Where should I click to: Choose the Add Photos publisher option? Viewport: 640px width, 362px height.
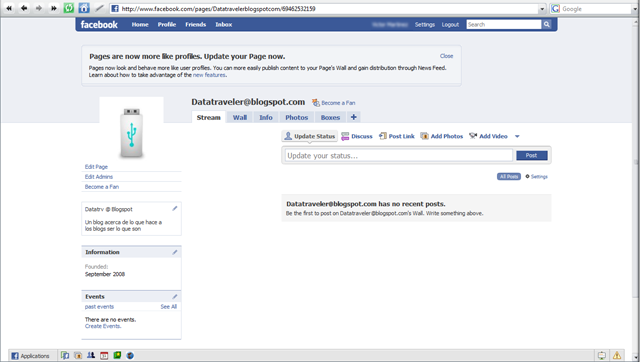[x=442, y=136]
